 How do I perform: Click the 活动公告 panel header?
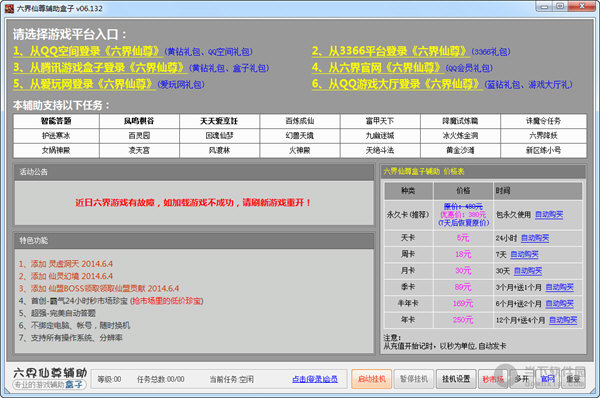pos(194,172)
